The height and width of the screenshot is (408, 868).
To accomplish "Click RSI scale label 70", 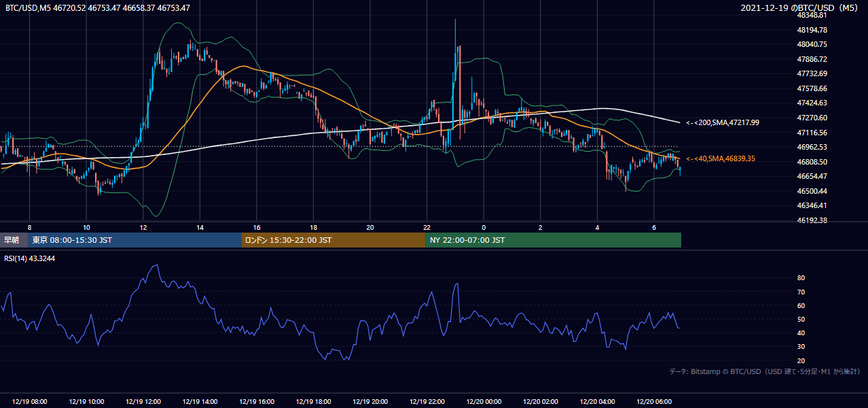I will [x=801, y=292].
